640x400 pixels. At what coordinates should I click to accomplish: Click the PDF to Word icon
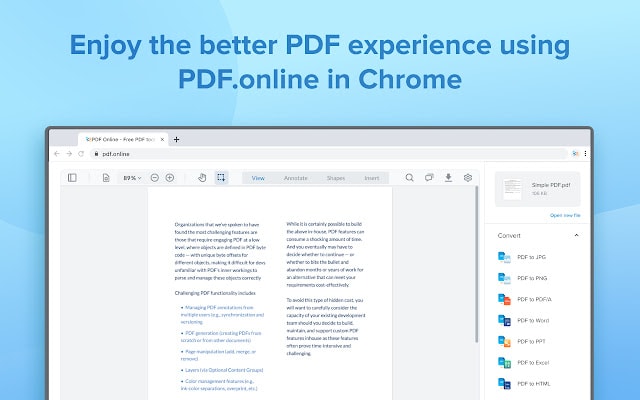coord(504,320)
